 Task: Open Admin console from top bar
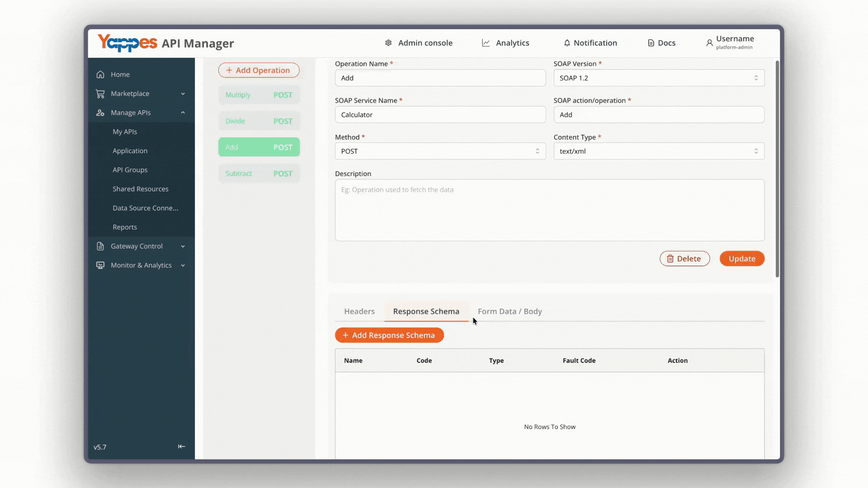[x=419, y=43]
